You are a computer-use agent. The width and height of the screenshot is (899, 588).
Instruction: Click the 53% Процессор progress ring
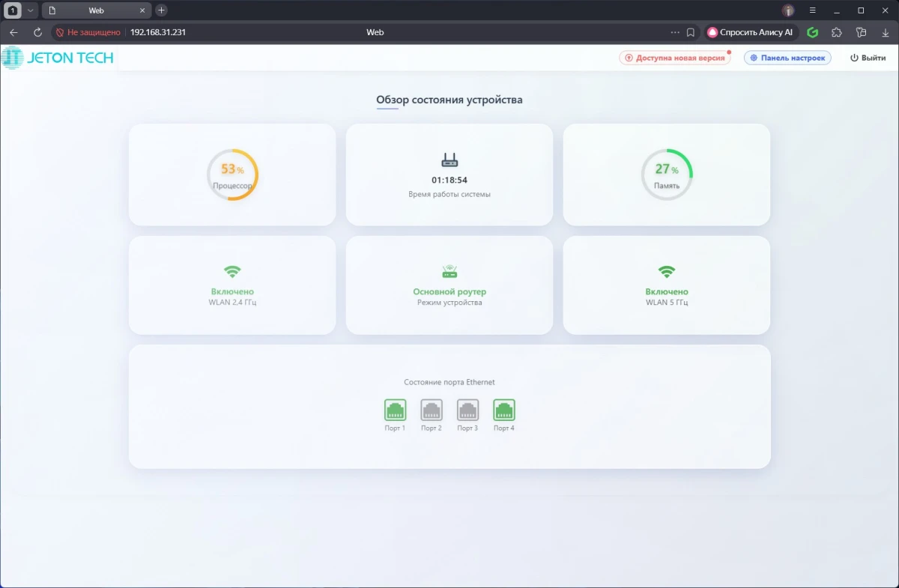231,174
